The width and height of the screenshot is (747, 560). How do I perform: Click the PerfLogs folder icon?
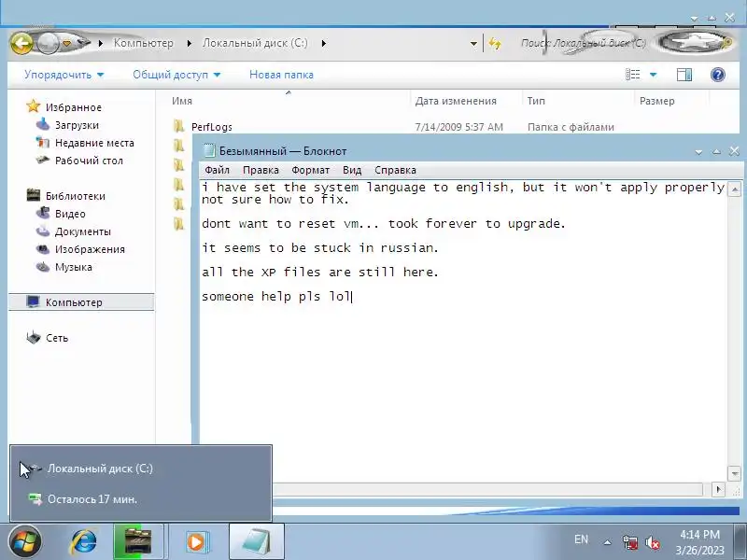[178, 126]
